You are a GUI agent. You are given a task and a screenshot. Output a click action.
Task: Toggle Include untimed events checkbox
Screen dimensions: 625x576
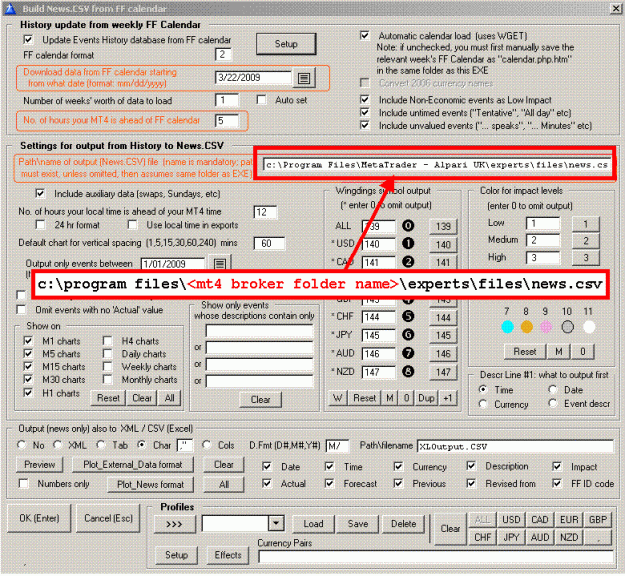click(364, 112)
